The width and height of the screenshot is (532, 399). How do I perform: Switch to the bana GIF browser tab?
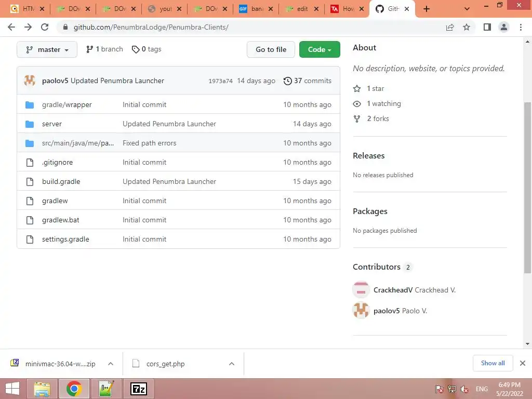[257, 9]
